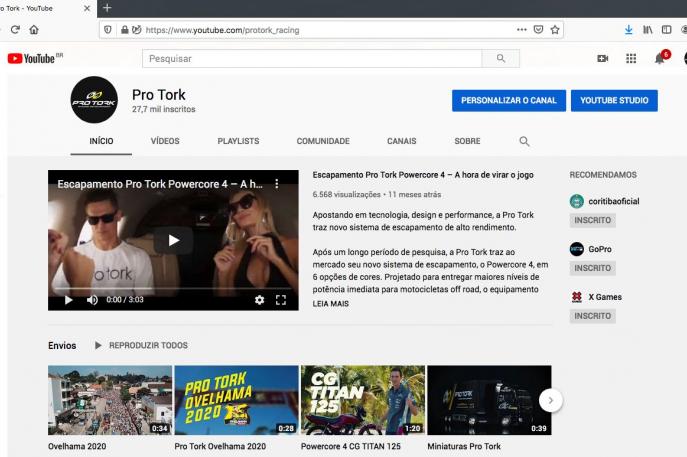Image resolution: width=687 pixels, height=457 pixels.
Task: Go to browser home page icon
Action: 34,30
